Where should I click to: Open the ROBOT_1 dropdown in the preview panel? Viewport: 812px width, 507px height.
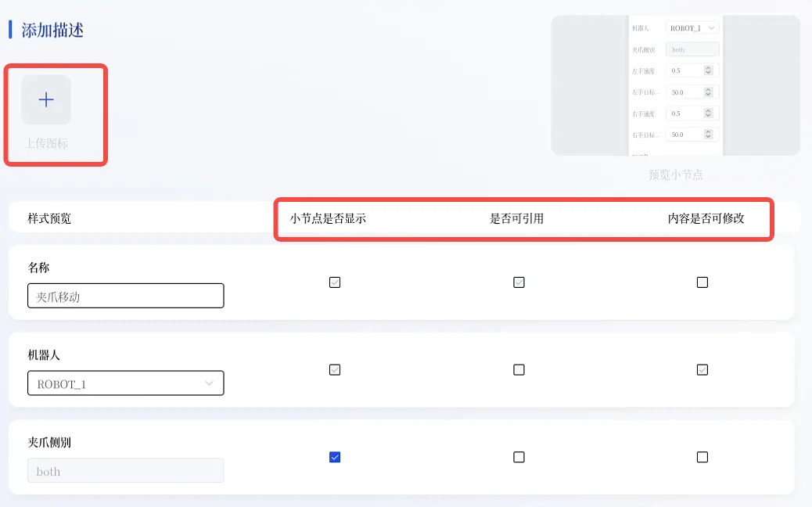click(x=692, y=28)
